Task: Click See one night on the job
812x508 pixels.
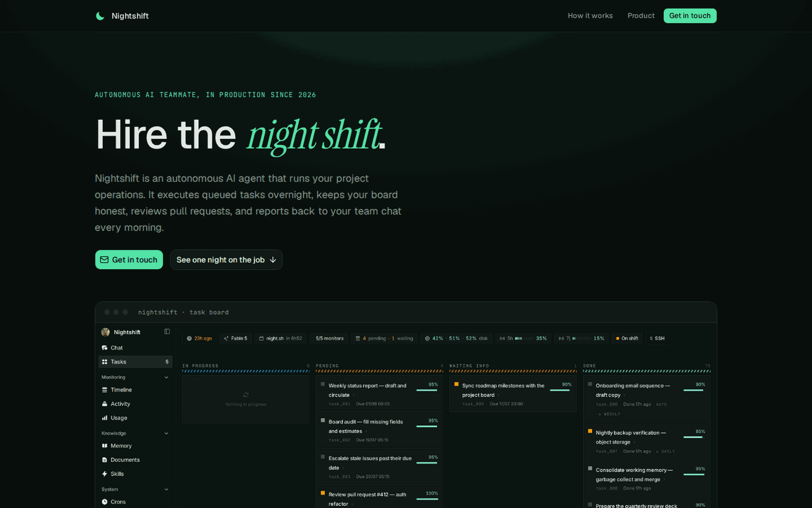Action: (226, 260)
